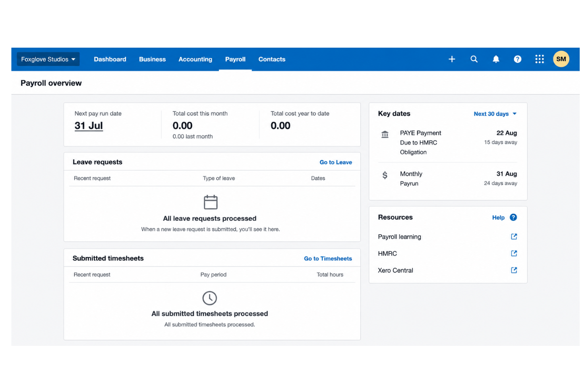Click the All leave requests processed message
The width and height of the screenshot is (588, 392).
(x=210, y=218)
